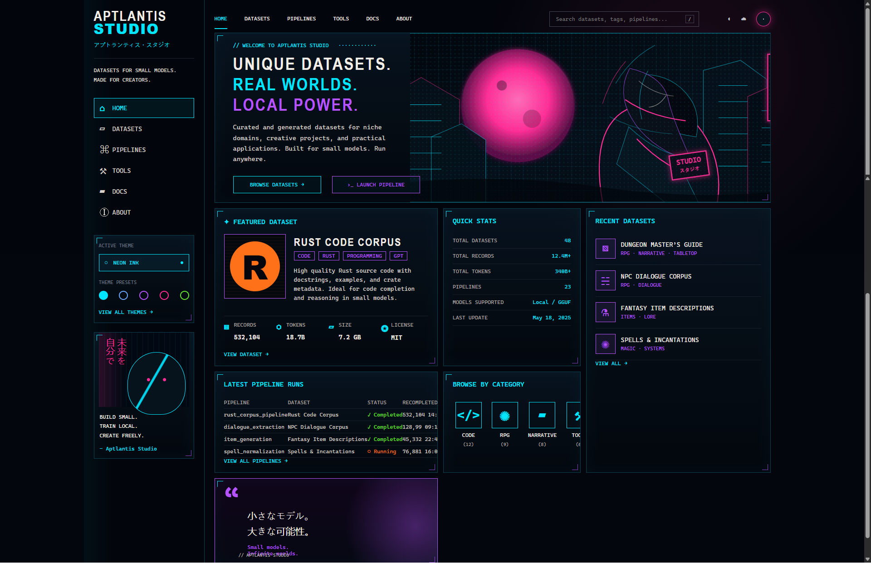Open the spell_normalization pipeline row
871x588 pixels.
(330, 452)
